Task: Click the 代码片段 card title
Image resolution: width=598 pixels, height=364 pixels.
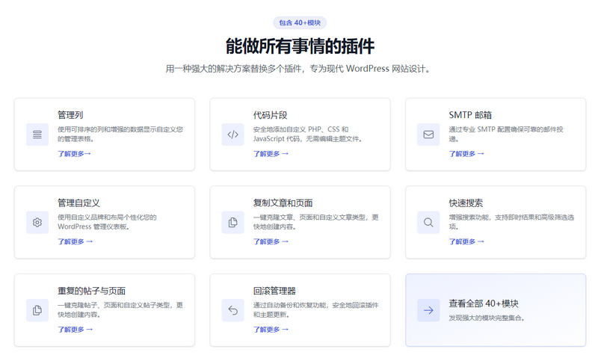Action: coord(271,115)
